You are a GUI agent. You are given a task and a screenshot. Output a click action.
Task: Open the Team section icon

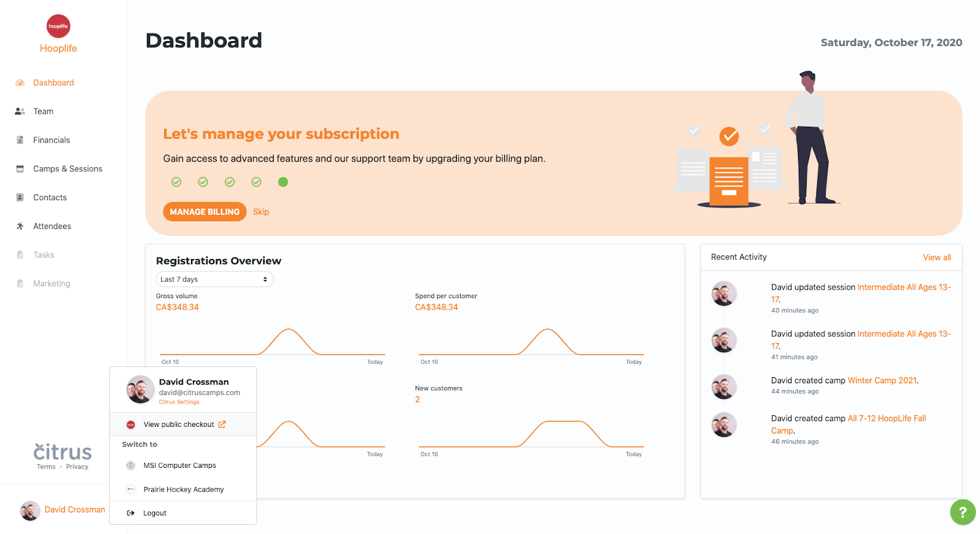tap(20, 111)
